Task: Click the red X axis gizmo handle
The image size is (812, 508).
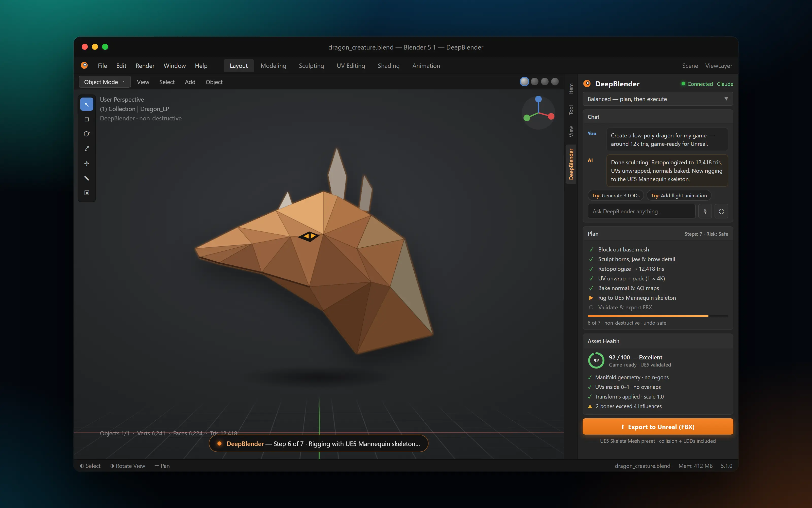Action: tap(551, 117)
